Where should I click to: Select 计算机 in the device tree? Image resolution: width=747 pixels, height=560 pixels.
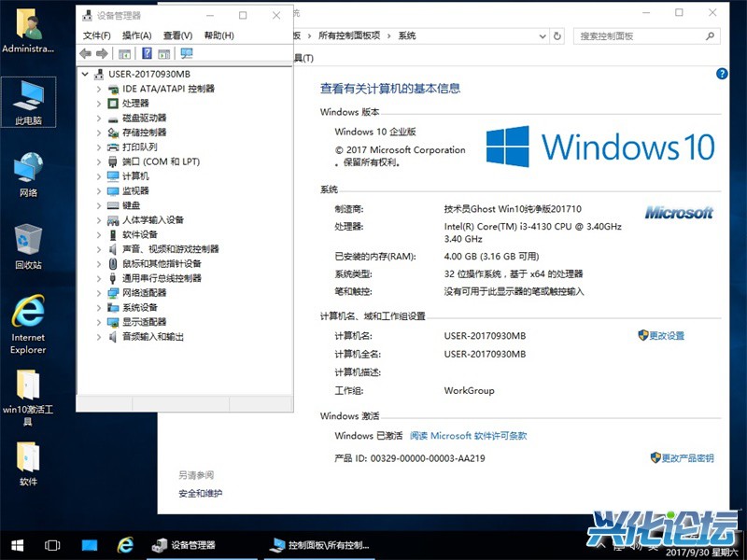click(x=135, y=176)
